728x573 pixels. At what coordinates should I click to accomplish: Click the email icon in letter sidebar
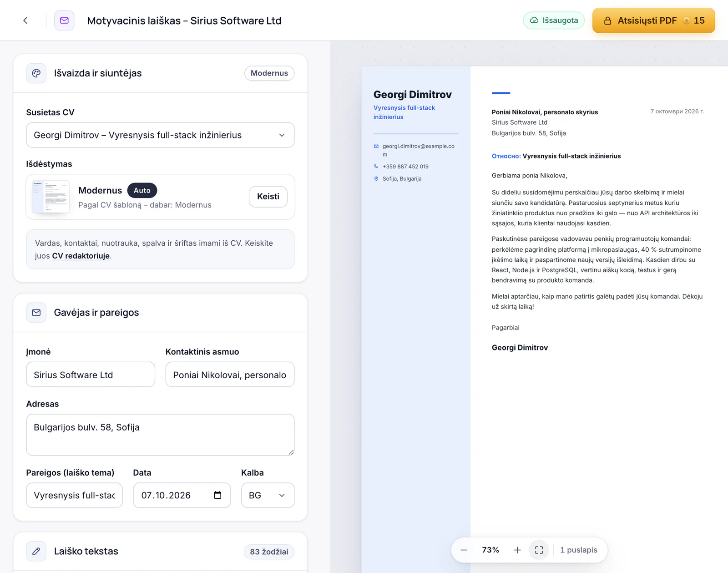(376, 146)
